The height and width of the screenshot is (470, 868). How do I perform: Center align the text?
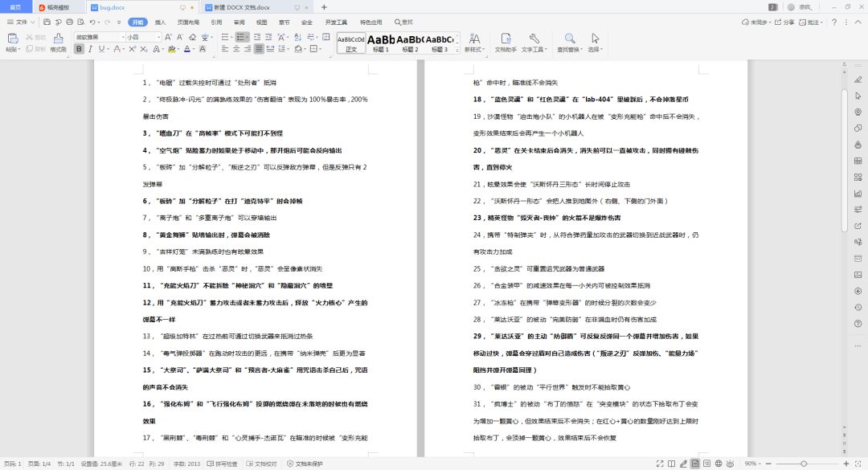coord(236,49)
